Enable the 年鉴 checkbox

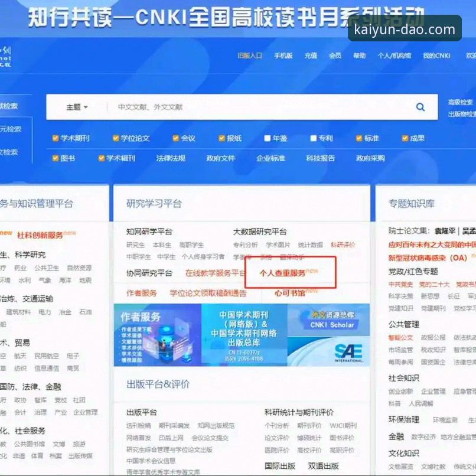(x=267, y=138)
